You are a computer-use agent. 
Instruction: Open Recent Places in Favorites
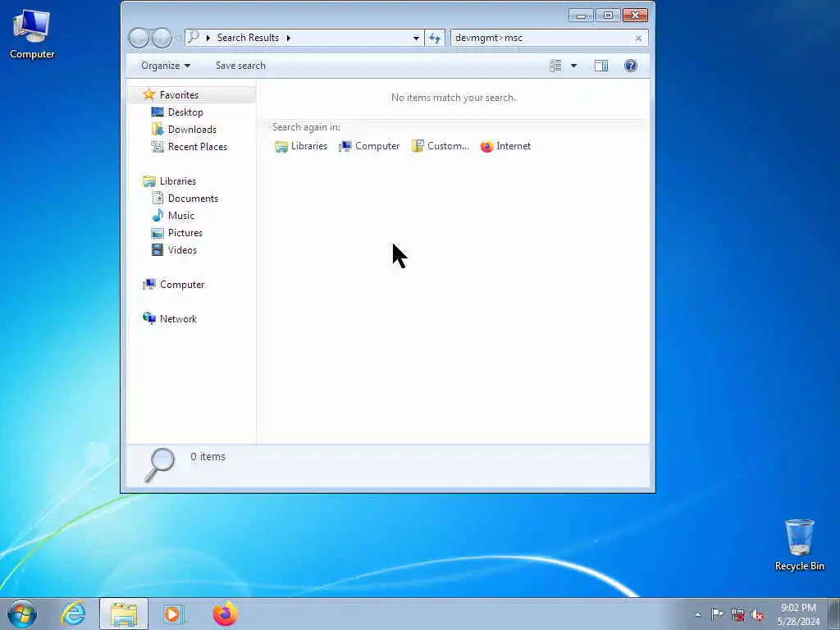pos(197,146)
